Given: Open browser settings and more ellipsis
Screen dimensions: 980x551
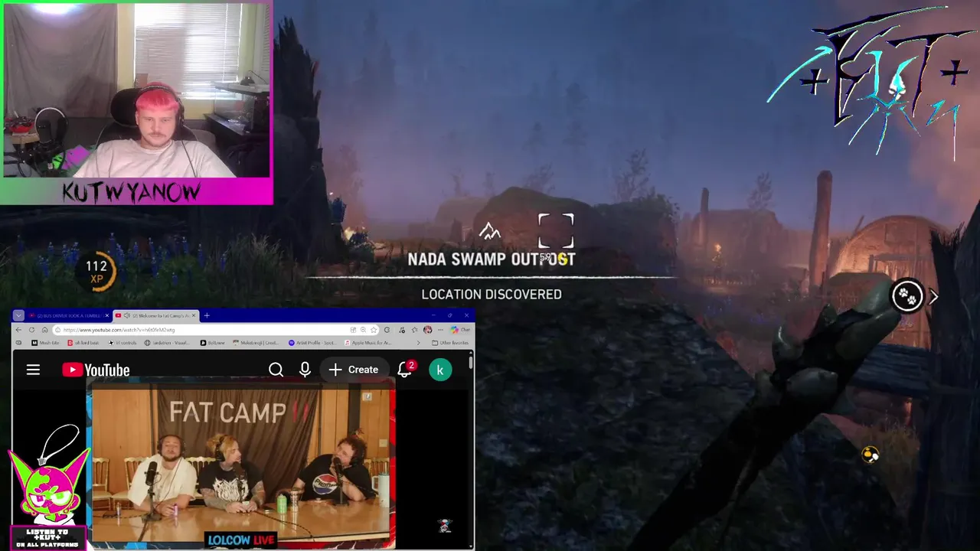Looking at the screenshot, I should 440,330.
